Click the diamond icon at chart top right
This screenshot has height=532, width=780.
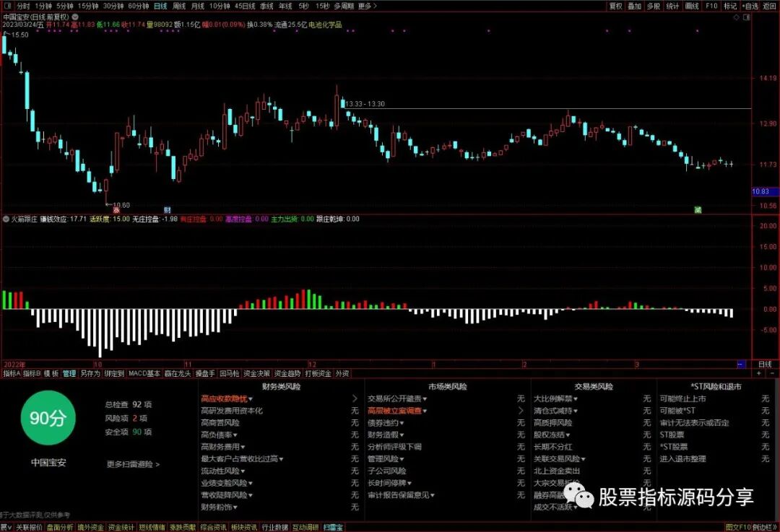click(x=736, y=17)
